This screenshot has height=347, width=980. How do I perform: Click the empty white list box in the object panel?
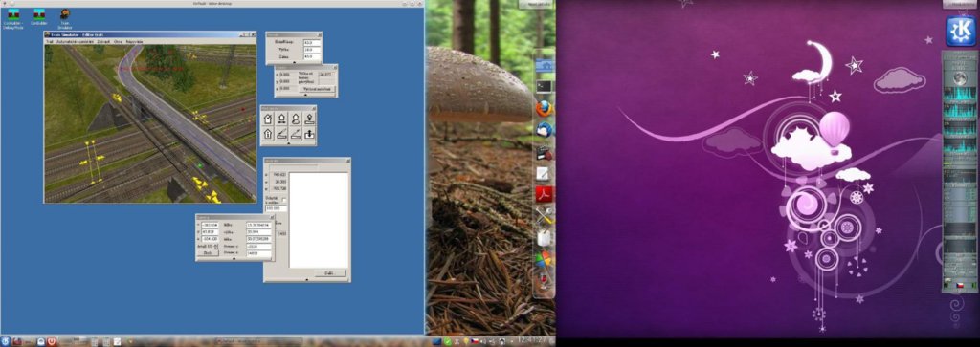(x=318, y=220)
